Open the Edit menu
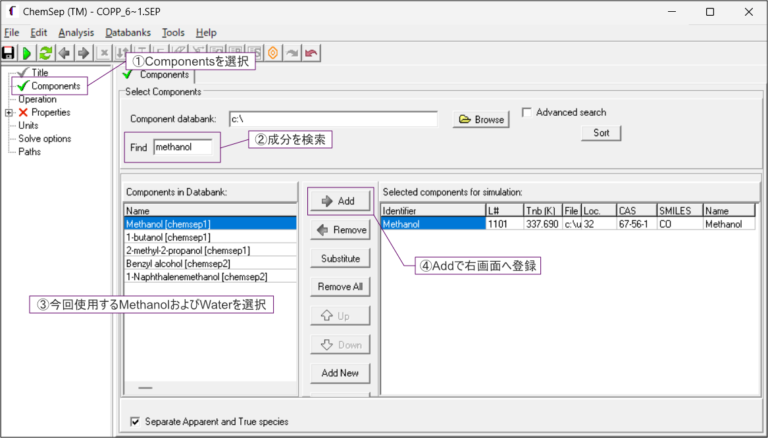The width and height of the screenshot is (768, 438). 38,33
